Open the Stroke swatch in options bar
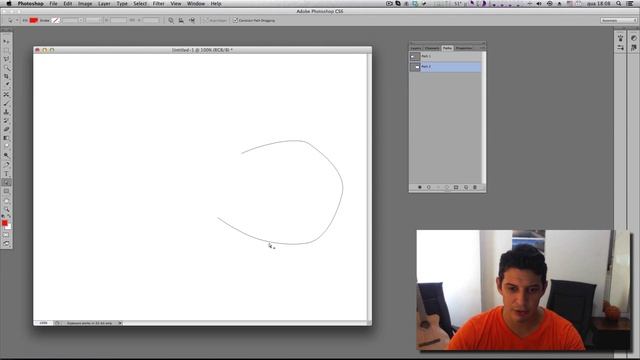640x360 pixels. 56,20
